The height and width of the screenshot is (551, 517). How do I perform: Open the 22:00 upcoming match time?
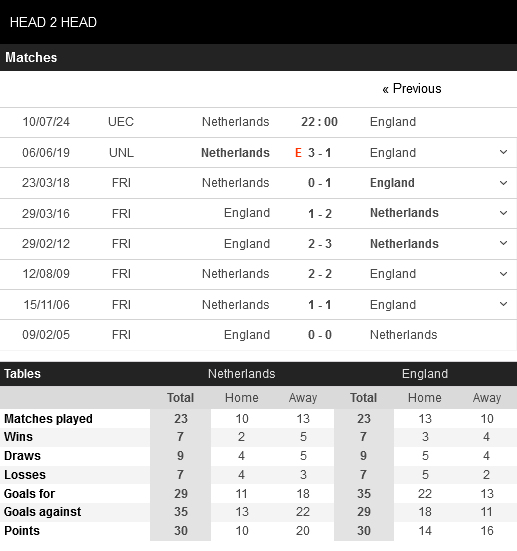[319, 122]
